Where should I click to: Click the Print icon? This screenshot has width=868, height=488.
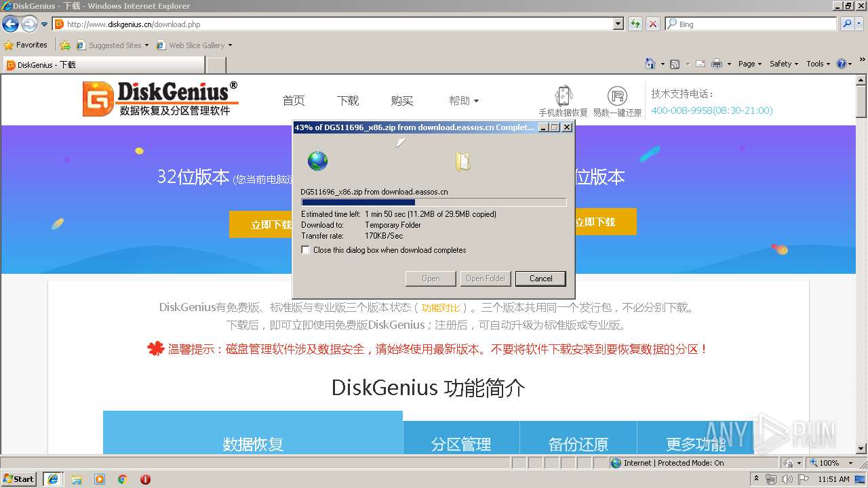click(x=717, y=64)
